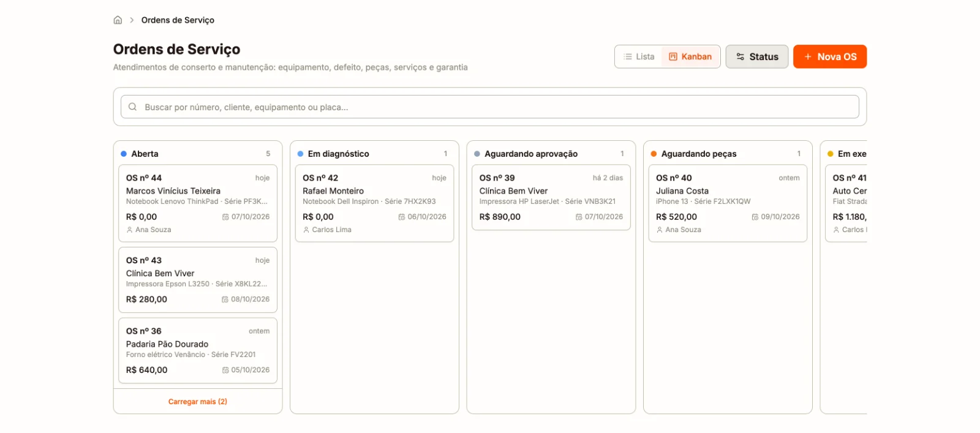Switch to Lista view
This screenshot has height=433, width=980.
639,56
